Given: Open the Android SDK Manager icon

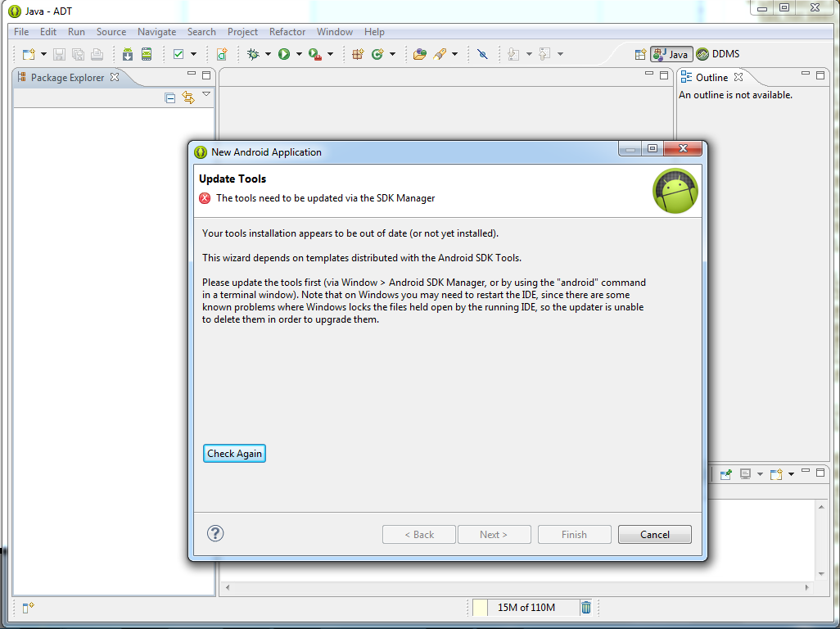Looking at the screenshot, I should [128, 54].
